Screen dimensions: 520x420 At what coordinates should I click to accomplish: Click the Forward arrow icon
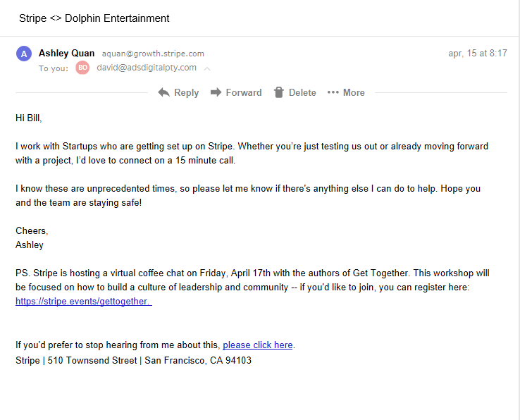(216, 92)
